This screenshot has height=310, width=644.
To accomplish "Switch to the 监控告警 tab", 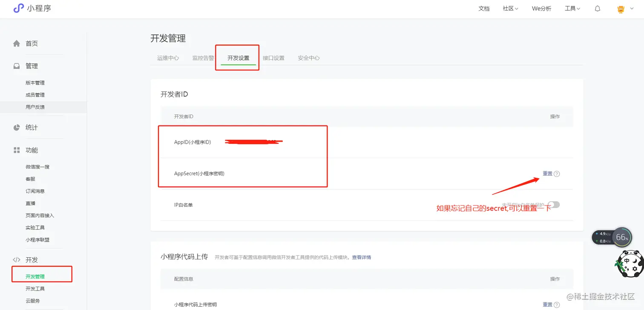I will pyautogui.click(x=203, y=58).
